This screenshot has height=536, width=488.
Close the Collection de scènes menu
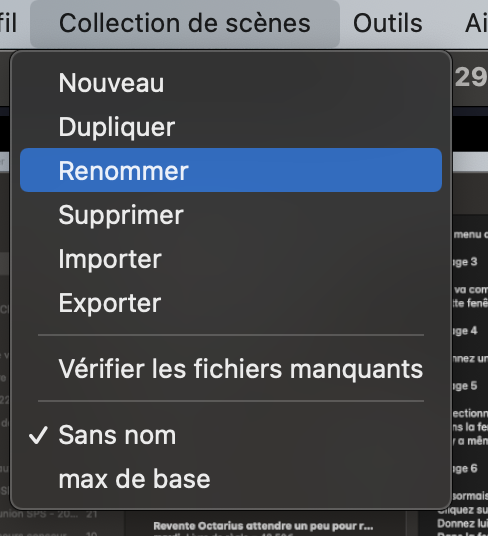pyautogui.click(x=185, y=23)
